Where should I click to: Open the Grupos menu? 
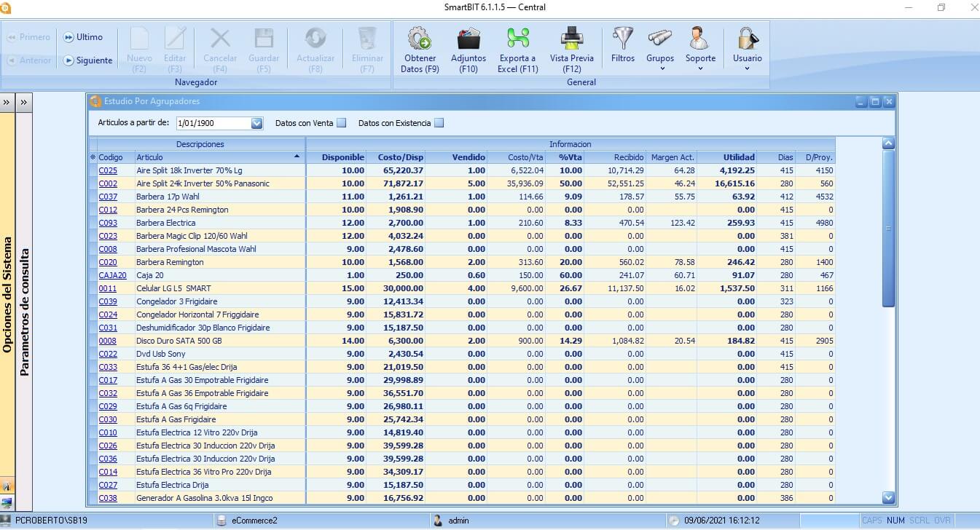(660, 50)
